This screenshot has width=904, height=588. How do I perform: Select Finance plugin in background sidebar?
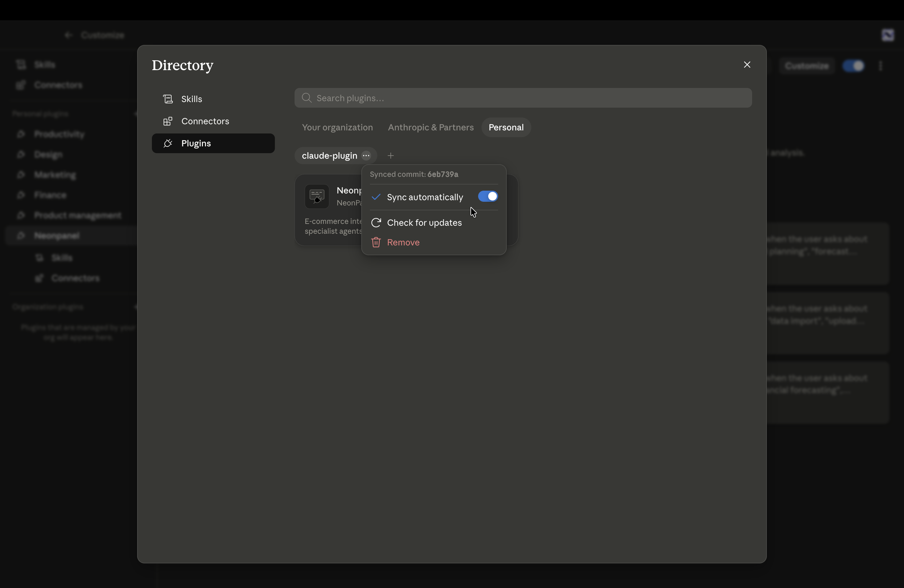pyautogui.click(x=50, y=195)
